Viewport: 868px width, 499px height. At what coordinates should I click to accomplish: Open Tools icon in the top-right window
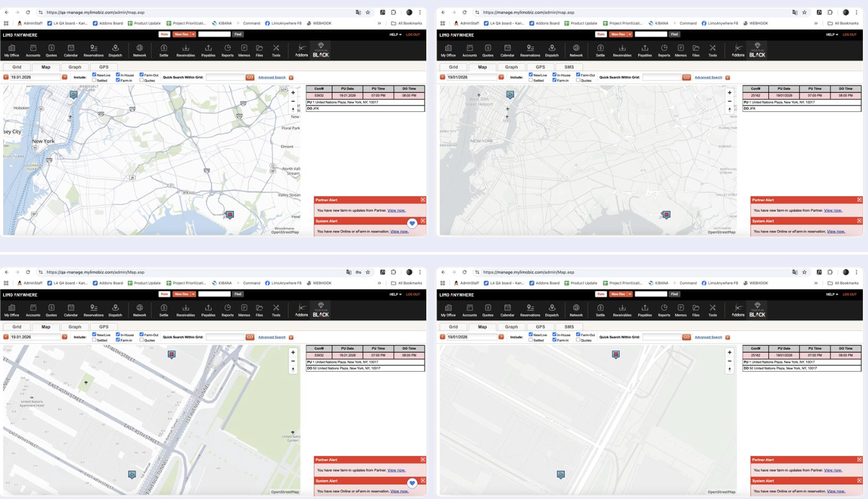712,50
